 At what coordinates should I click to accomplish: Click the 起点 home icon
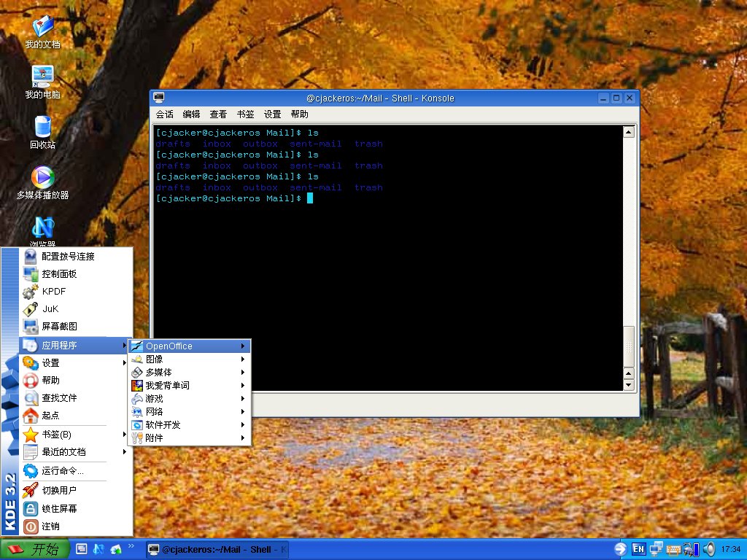click(x=31, y=415)
